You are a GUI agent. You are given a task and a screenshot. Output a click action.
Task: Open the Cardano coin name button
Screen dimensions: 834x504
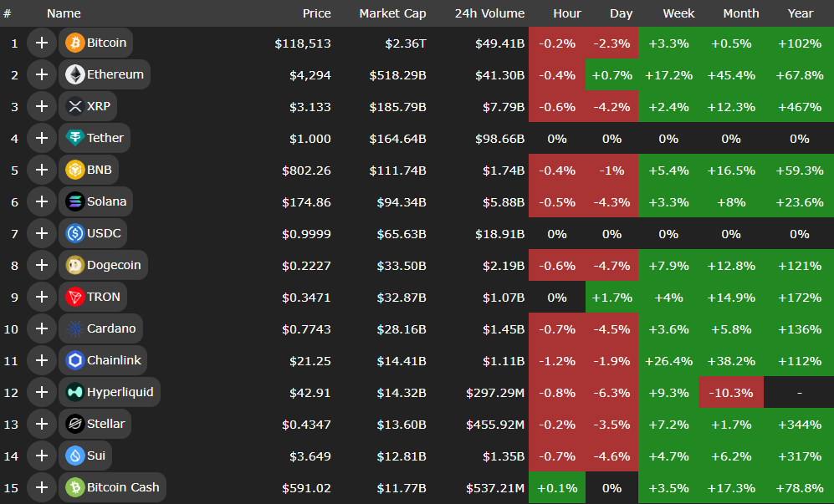[100, 328]
